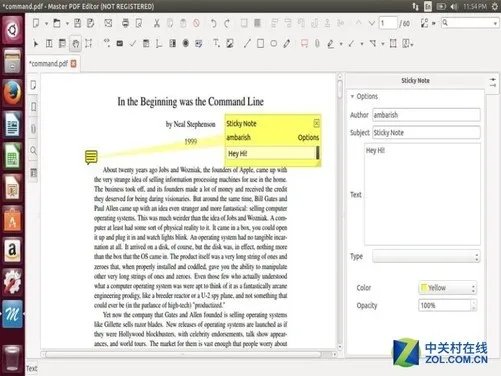
Task: Open the Attachments side panel
Action: (33, 129)
